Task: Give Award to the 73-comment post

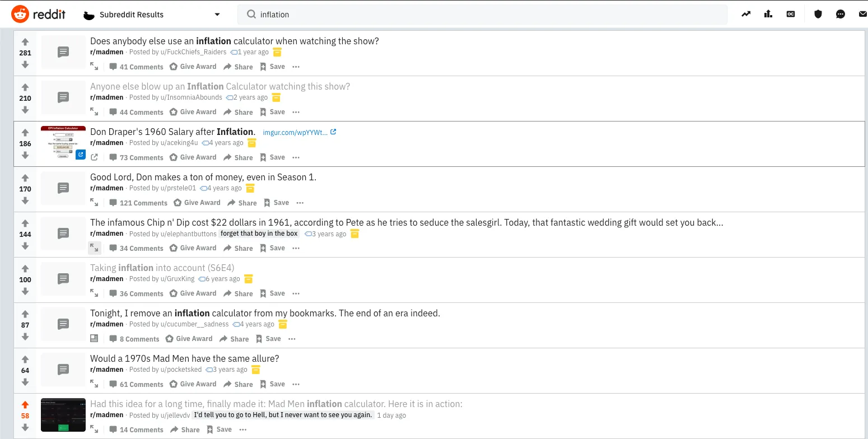Action: click(x=193, y=157)
